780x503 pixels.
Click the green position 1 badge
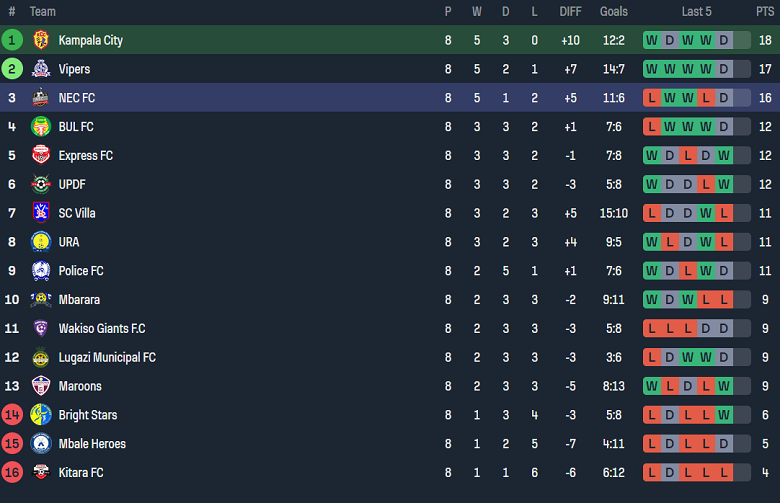12,40
